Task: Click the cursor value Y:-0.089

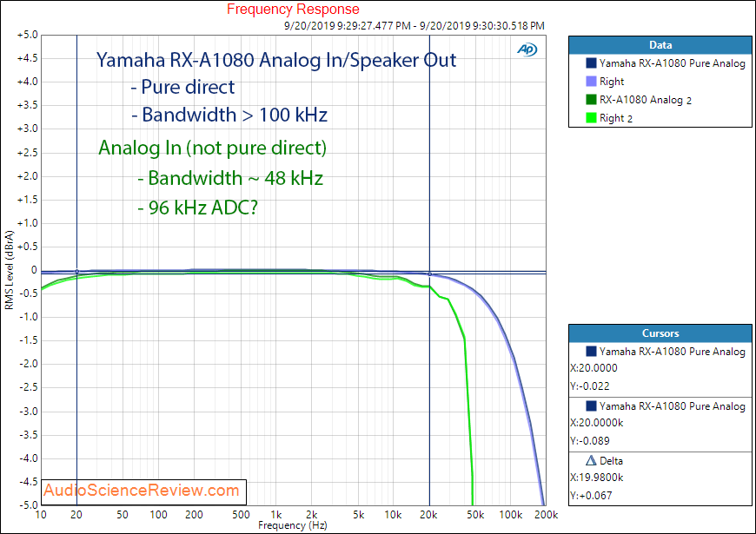Action: click(x=590, y=440)
